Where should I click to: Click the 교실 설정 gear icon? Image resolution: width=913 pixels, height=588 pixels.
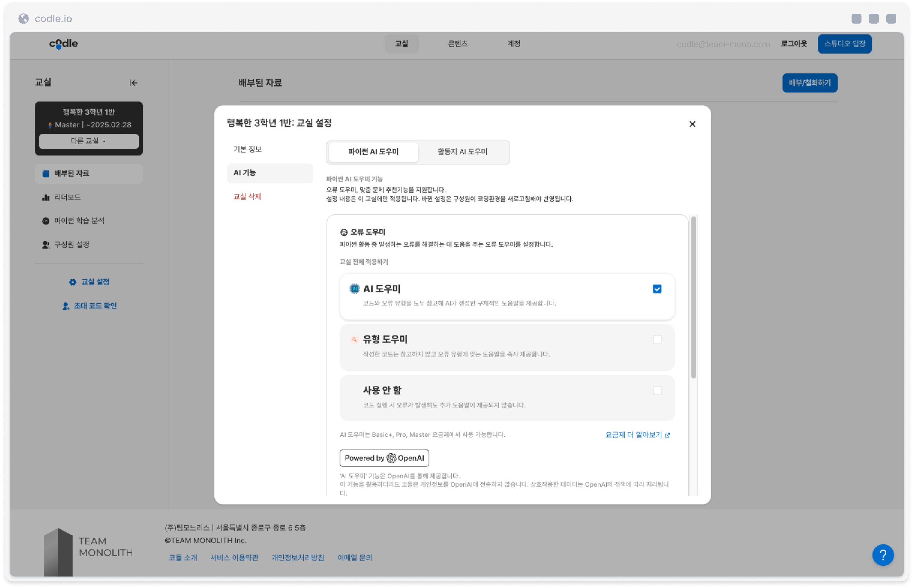point(73,282)
